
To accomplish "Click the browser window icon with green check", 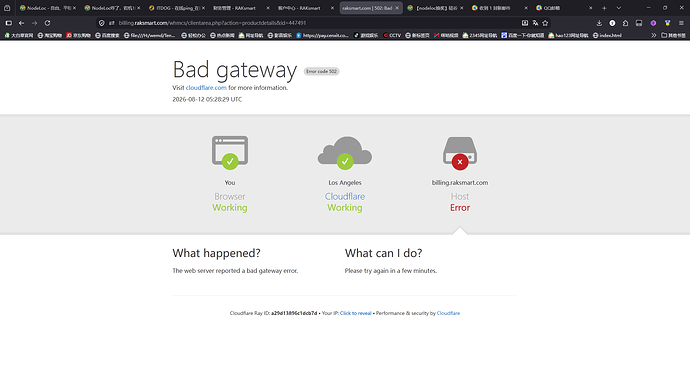I will (x=230, y=152).
